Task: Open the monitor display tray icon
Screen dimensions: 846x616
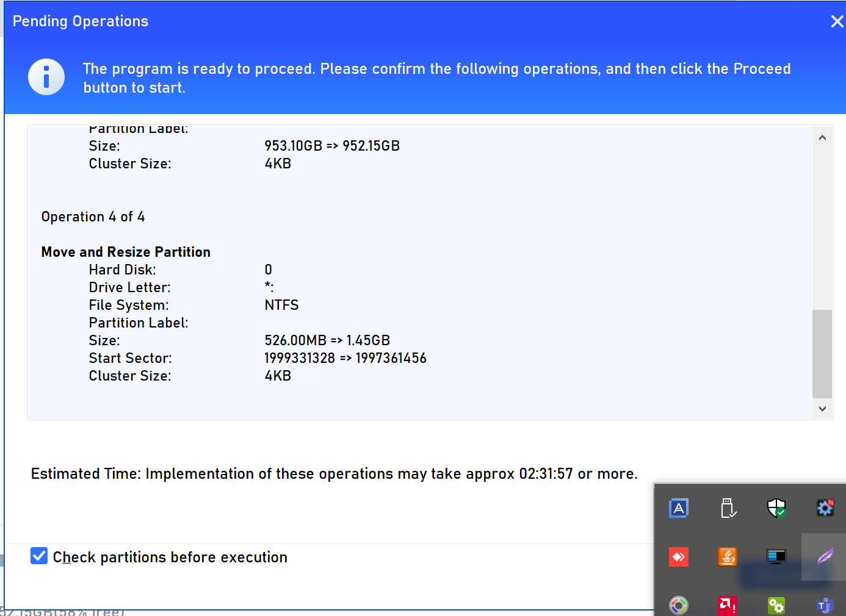Action: [776, 557]
